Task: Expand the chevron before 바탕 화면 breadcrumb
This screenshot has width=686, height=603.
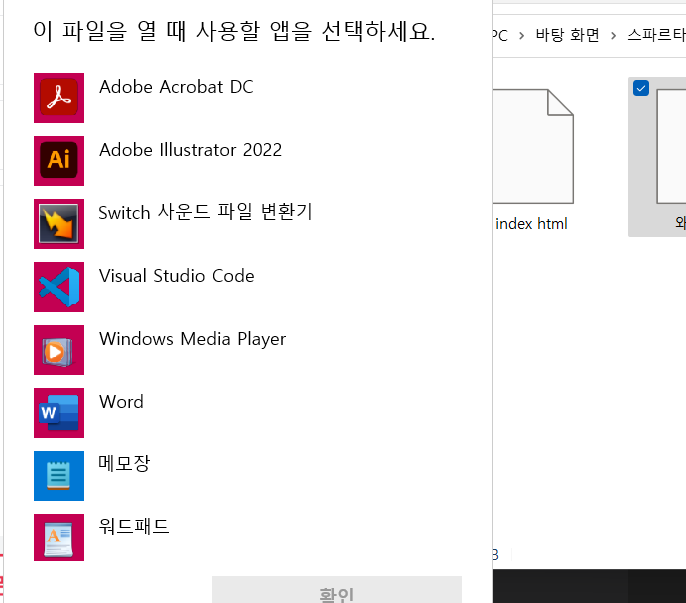Action: click(x=522, y=35)
